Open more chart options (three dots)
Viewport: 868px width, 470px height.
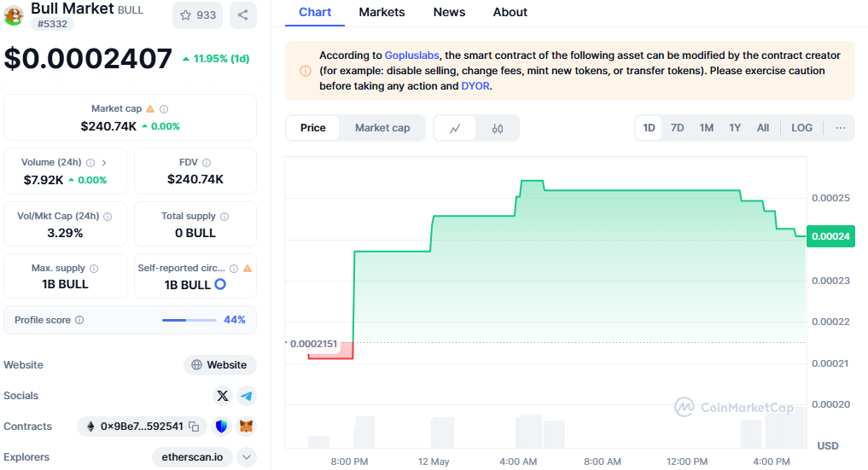tap(841, 128)
